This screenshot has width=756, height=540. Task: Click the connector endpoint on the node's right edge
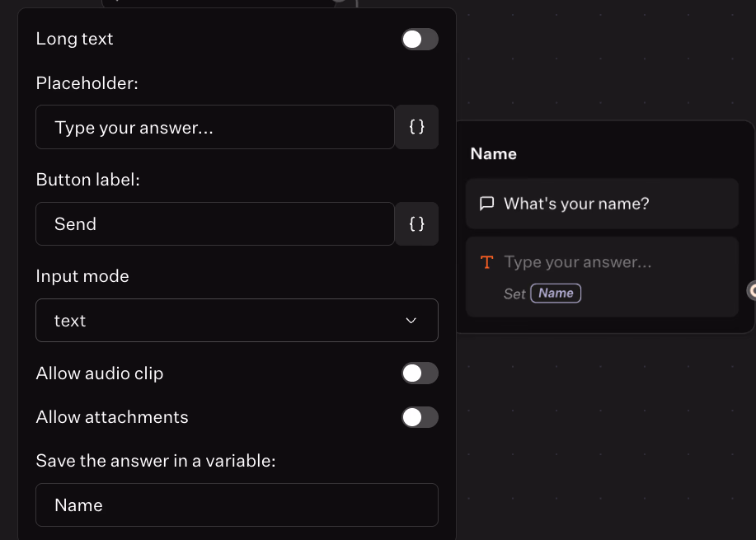click(x=752, y=290)
